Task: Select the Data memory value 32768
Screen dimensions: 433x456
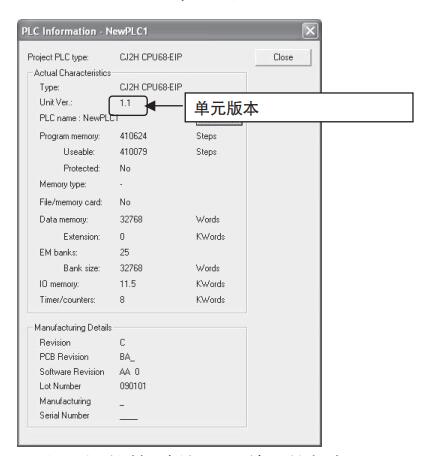Action: (131, 219)
